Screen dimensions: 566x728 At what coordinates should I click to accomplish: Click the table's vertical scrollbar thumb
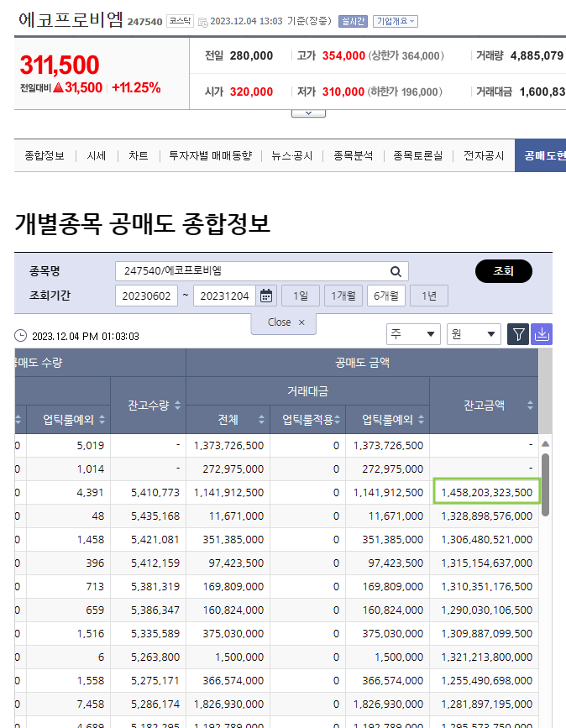coord(545,483)
